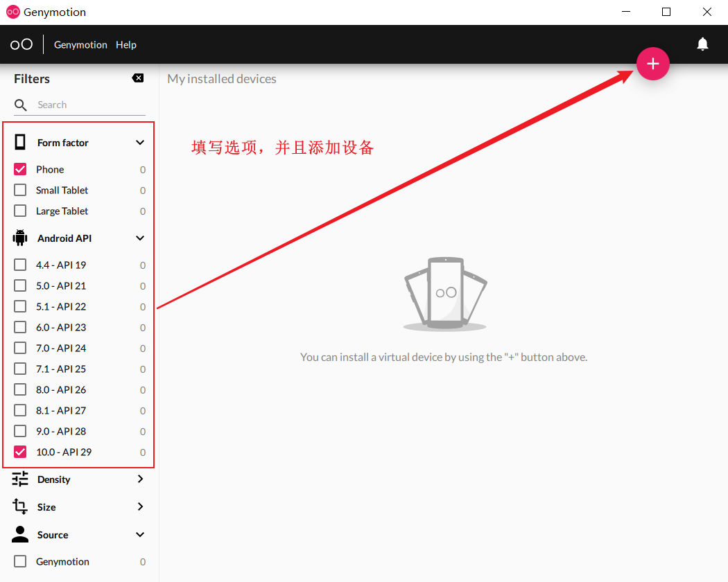
Task: Minimize the Genymotion window
Action: coord(626,12)
